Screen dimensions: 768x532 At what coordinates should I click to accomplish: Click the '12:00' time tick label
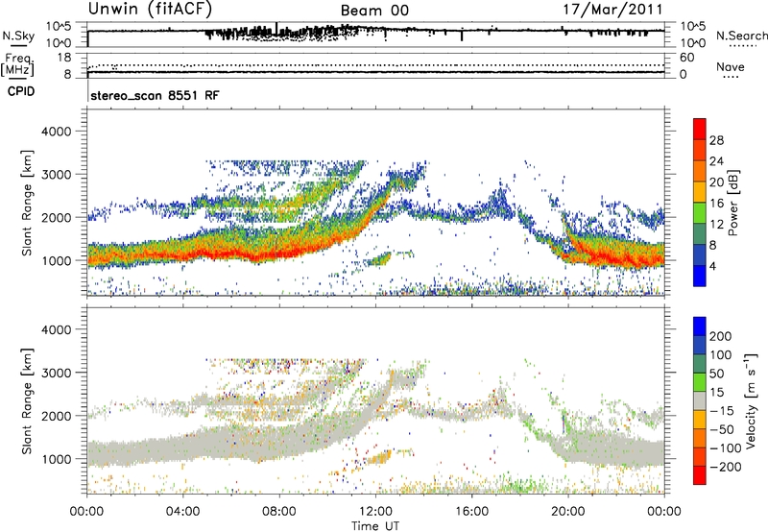[x=375, y=512]
